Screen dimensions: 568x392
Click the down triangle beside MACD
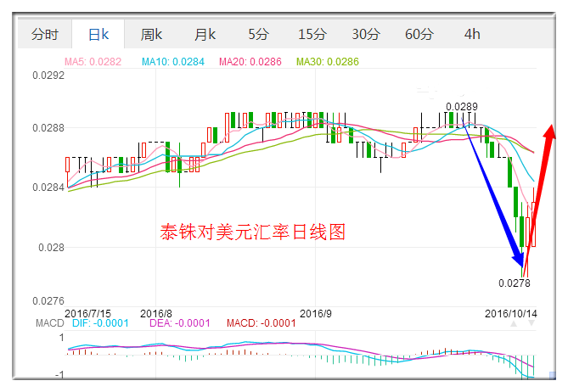[x=531, y=323]
